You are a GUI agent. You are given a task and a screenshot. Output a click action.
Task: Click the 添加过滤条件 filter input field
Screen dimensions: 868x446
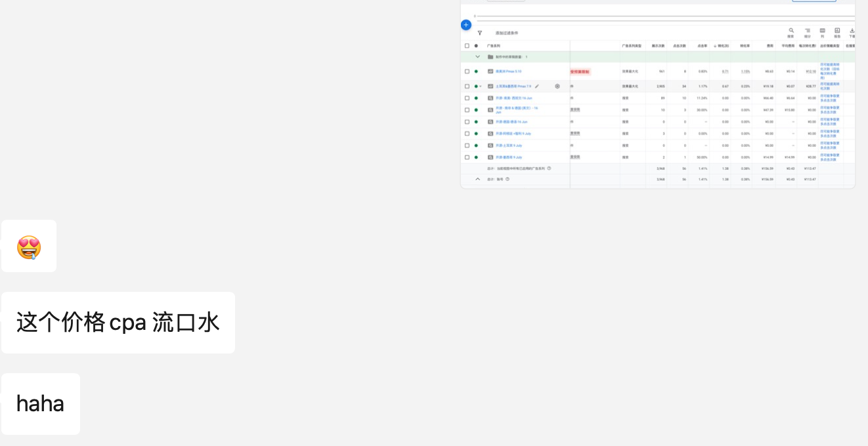click(x=507, y=33)
